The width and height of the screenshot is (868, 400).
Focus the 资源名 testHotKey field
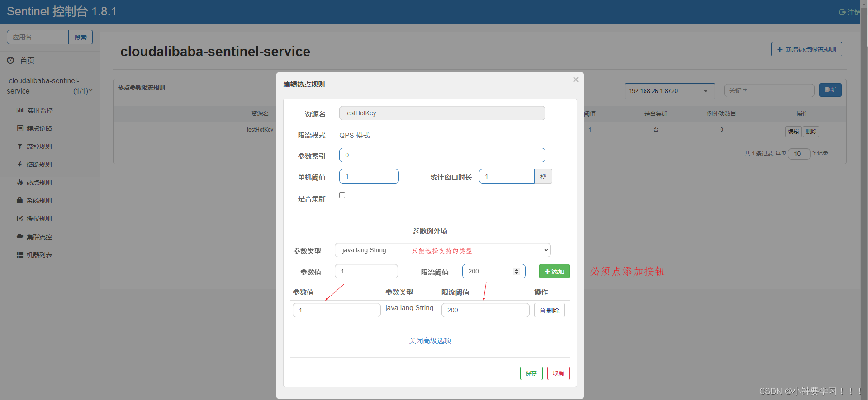pos(442,113)
